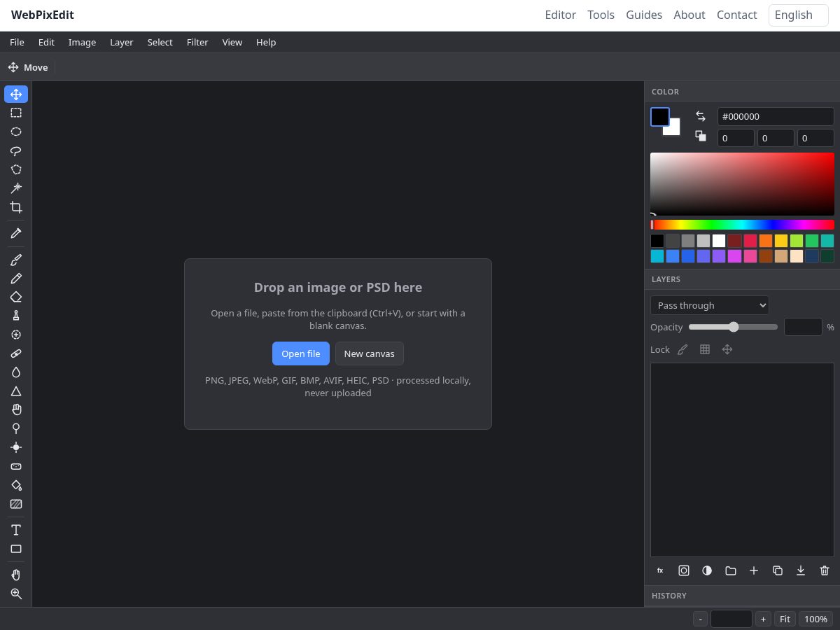
Task: Set zoom with the 100% button
Action: 815,619
